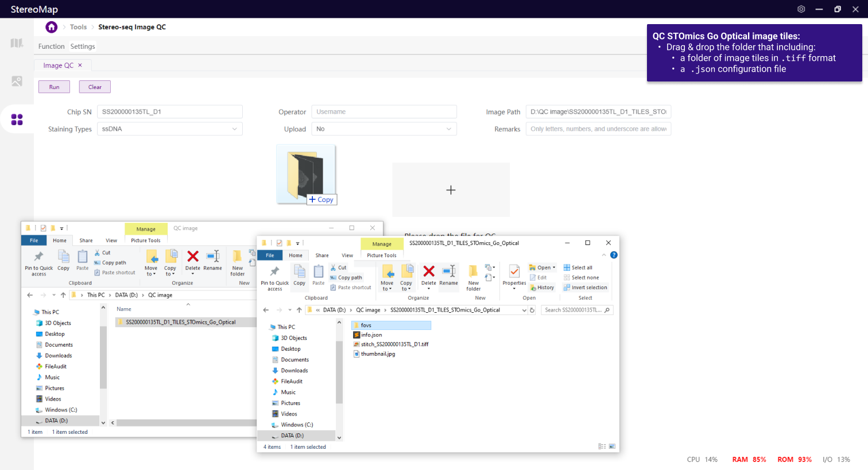Select the four-square Tools icon in the left sidebar

pyautogui.click(x=17, y=119)
